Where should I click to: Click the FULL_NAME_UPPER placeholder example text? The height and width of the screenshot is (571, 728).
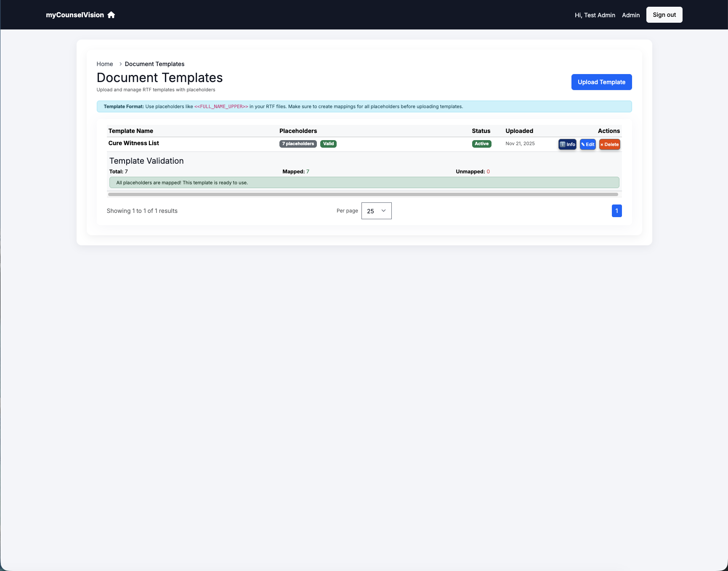coord(221,106)
